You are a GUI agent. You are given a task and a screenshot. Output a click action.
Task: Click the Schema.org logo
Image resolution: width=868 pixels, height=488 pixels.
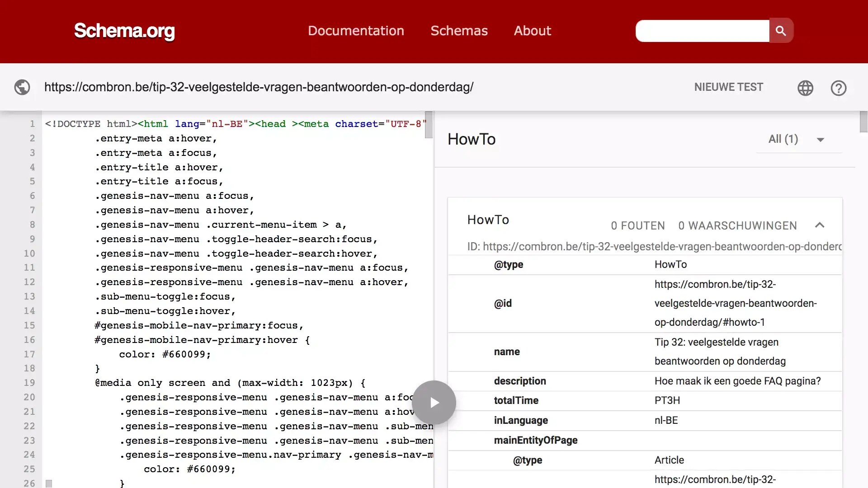[x=124, y=31]
